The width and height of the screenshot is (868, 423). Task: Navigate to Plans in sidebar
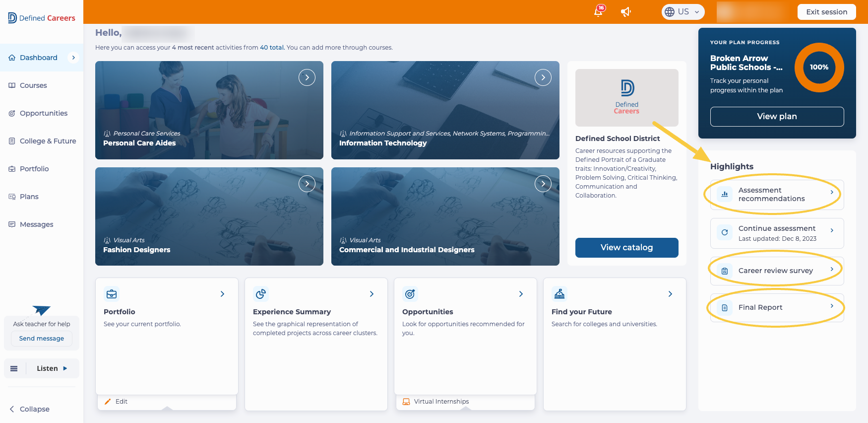click(42, 197)
